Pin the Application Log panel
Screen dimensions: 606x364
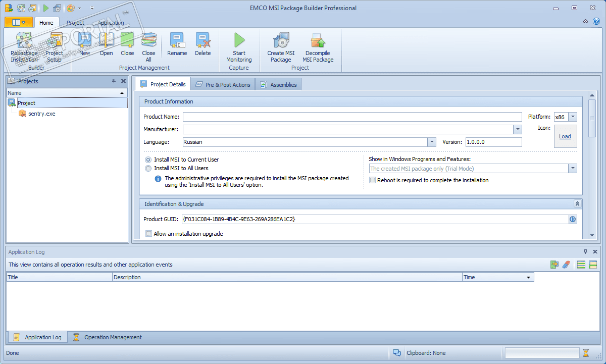pos(586,251)
